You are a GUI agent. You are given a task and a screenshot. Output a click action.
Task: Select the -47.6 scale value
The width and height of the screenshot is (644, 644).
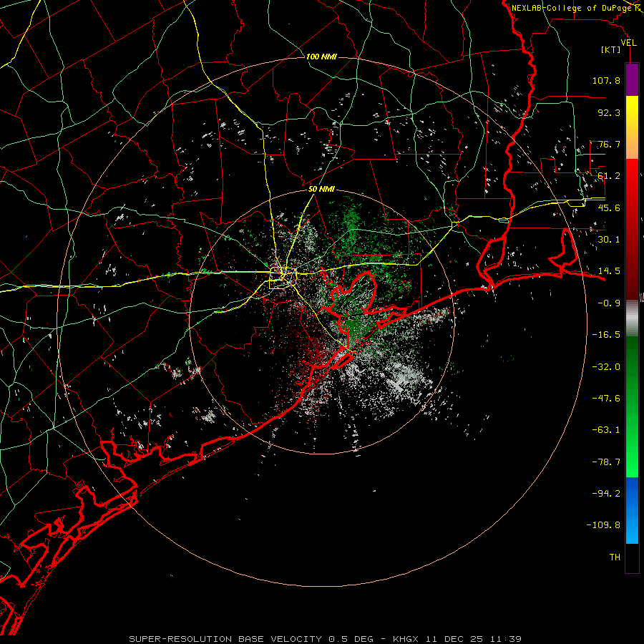pyautogui.click(x=606, y=399)
